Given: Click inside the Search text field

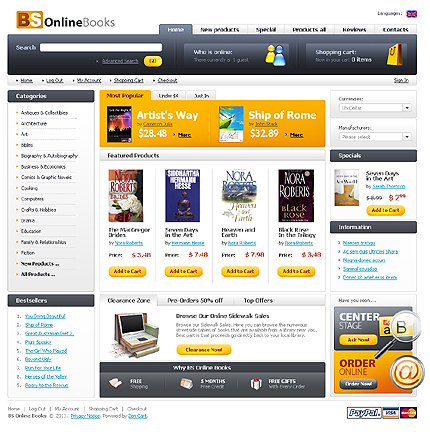Looking at the screenshot, I should (x=101, y=47).
